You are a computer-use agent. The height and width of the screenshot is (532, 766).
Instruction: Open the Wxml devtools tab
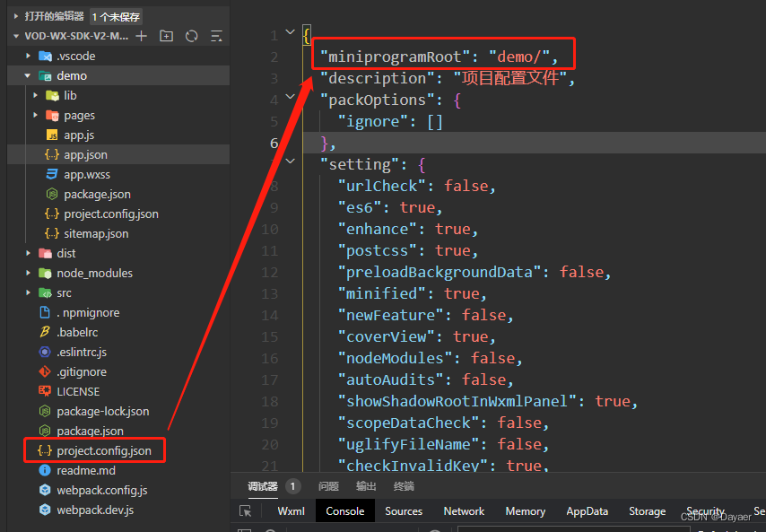click(292, 511)
